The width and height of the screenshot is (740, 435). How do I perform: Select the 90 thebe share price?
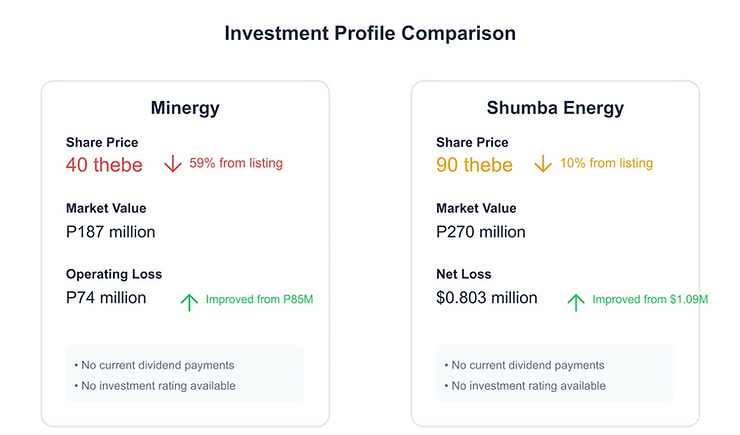pos(474,165)
